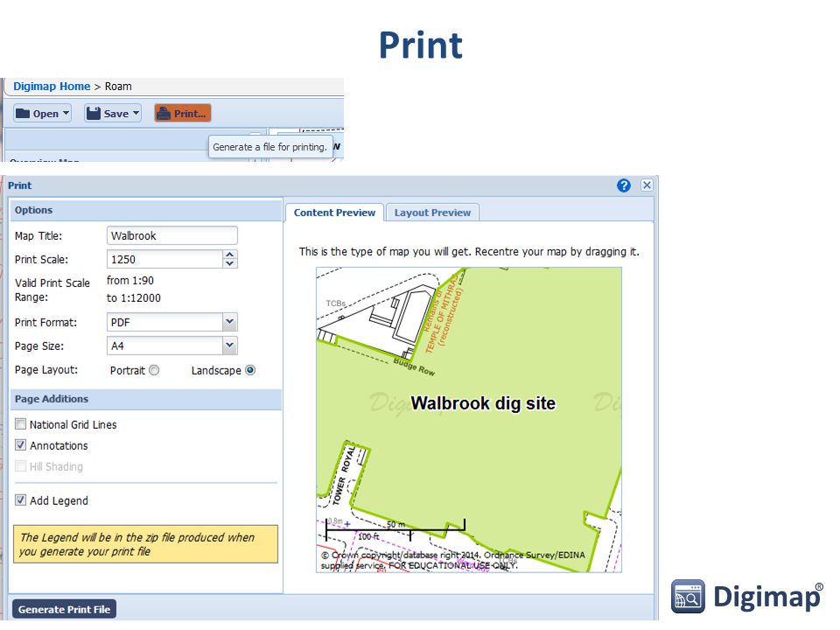Click the Page Additions section header

point(146,399)
